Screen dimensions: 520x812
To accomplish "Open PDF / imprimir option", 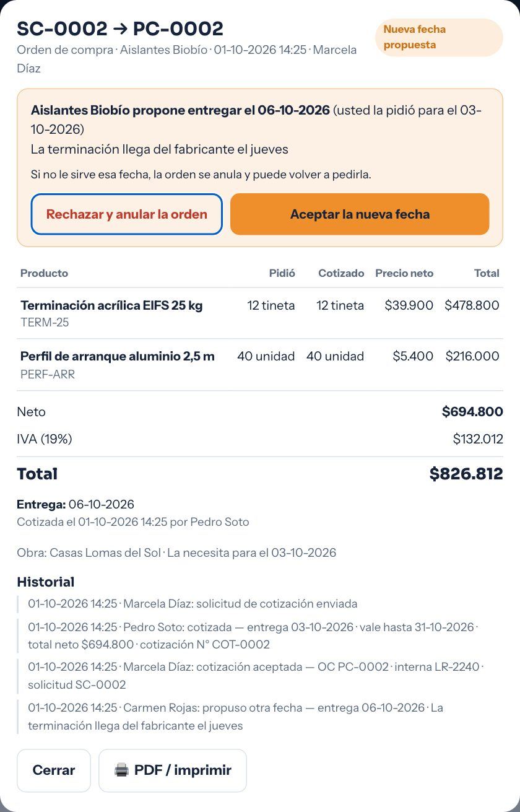I will [x=173, y=771].
